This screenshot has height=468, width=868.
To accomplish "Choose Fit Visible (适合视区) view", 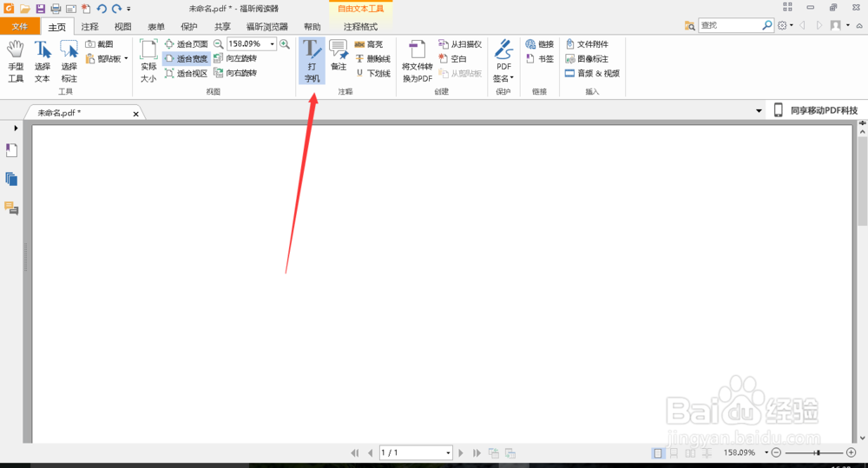I will coord(186,73).
